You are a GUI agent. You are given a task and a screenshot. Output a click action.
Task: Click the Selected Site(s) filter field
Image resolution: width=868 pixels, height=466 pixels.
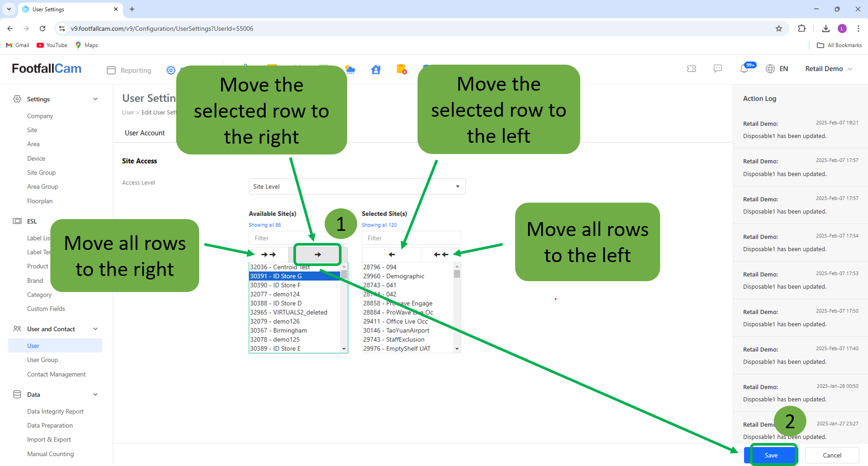tap(411, 238)
